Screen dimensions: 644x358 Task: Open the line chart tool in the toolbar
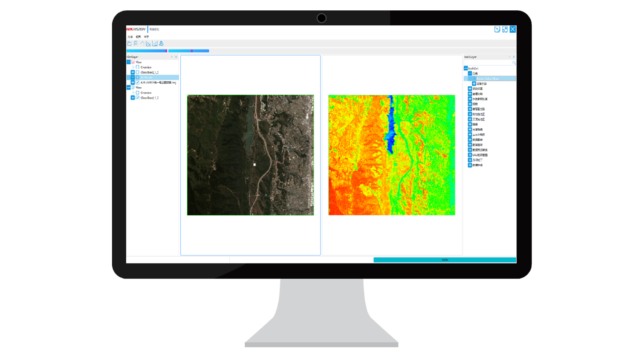point(148,43)
